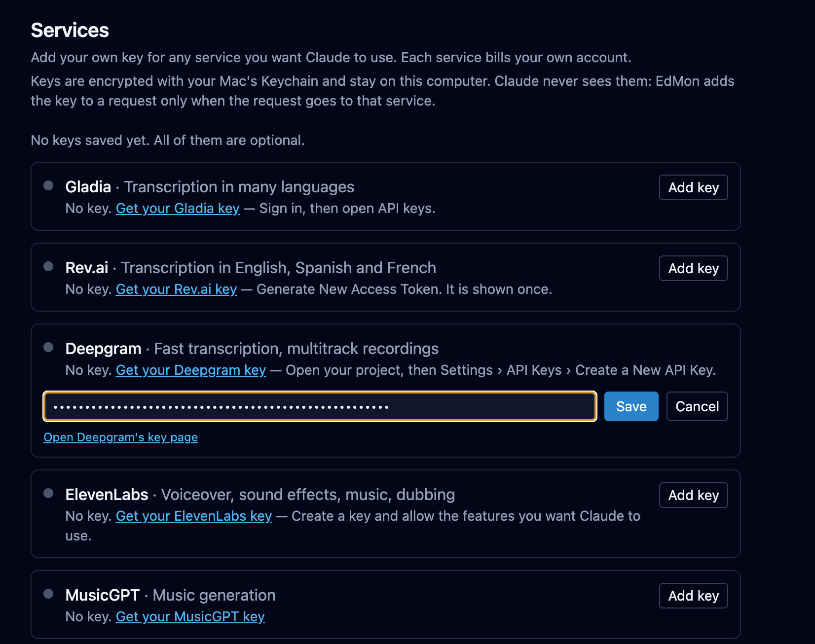815x644 pixels.
Task: Click Add key for Gladia
Action: pyautogui.click(x=693, y=187)
